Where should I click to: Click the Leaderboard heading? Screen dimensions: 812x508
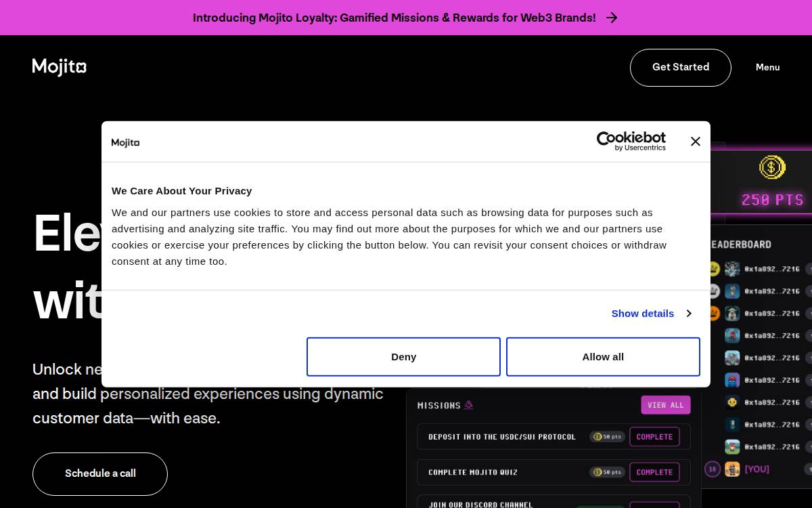741,245
